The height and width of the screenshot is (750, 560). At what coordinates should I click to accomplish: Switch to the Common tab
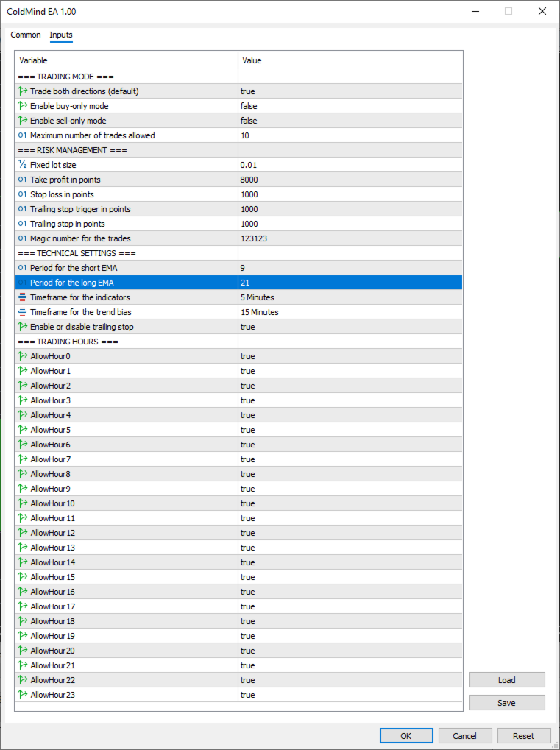(x=25, y=35)
